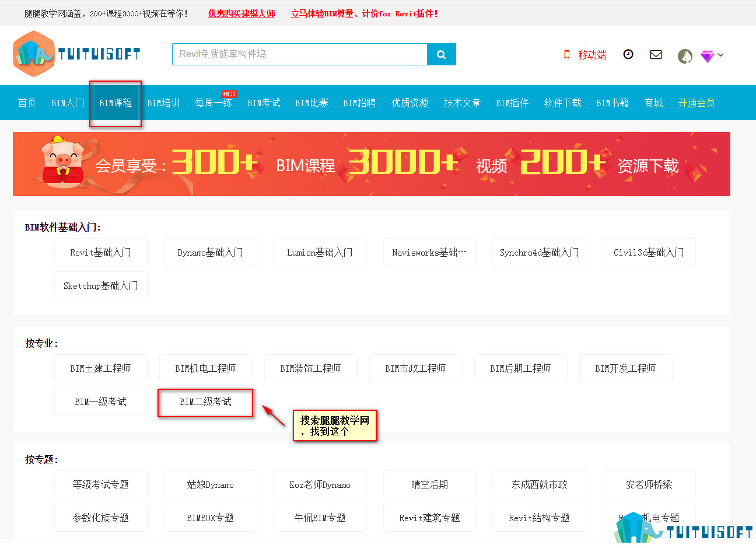Select the Civil3d基础入门 course button
The height and width of the screenshot is (548, 756).
pyautogui.click(x=649, y=252)
